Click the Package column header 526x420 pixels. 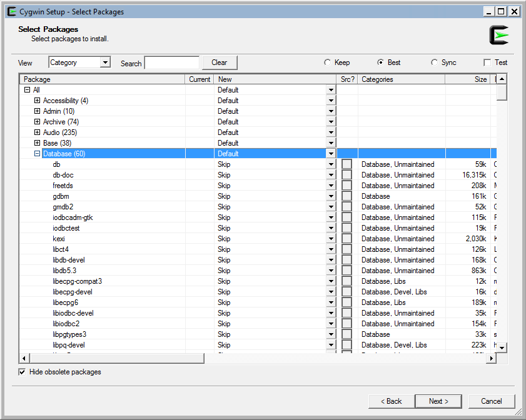[x=103, y=79]
